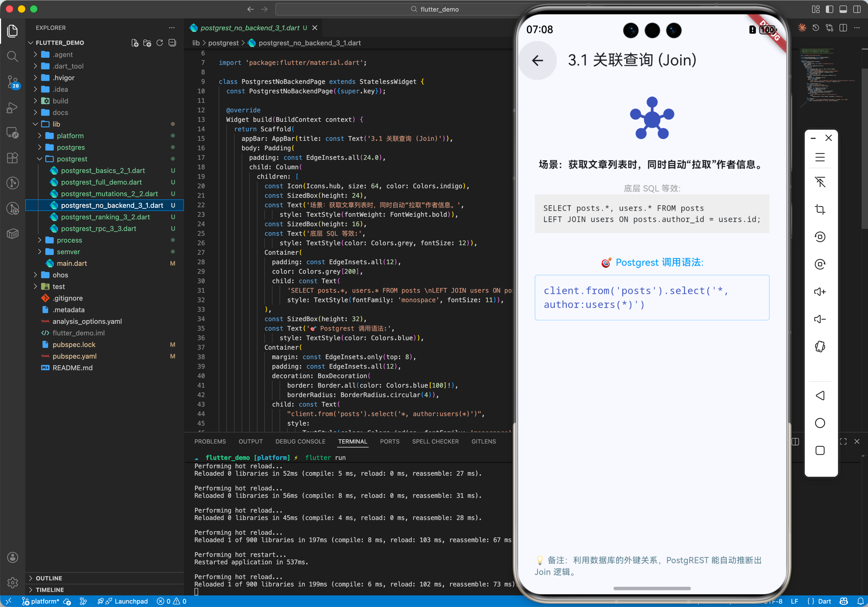The height and width of the screenshot is (607, 868).
Task: Click the emulator volume up button
Action: click(820, 292)
